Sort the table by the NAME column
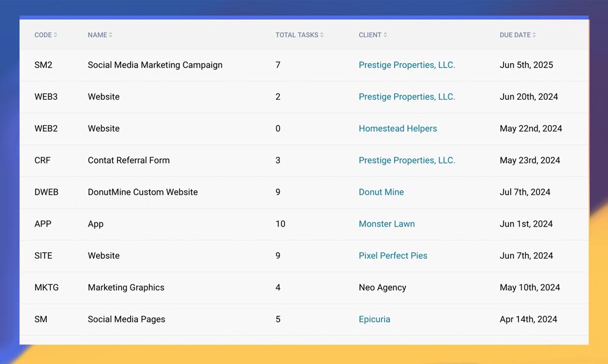Image resolution: width=608 pixels, height=364 pixels. tap(100, 35)
